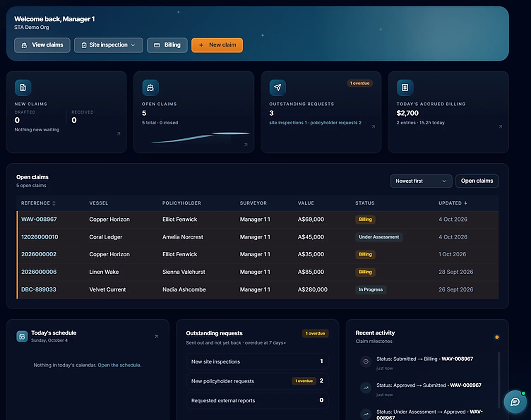
Task: Open claim 2026000002
Action: tap(38, 254)
